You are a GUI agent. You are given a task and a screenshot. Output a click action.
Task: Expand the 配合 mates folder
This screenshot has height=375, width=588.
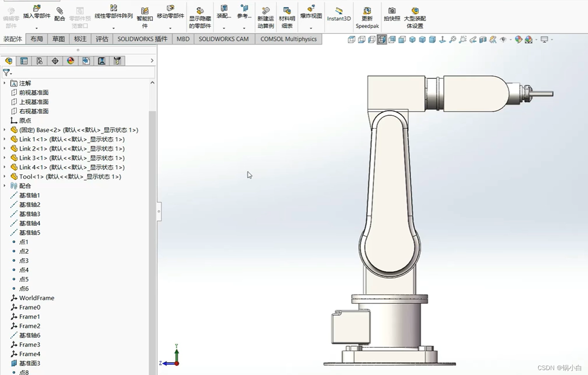tap(5, 186)
